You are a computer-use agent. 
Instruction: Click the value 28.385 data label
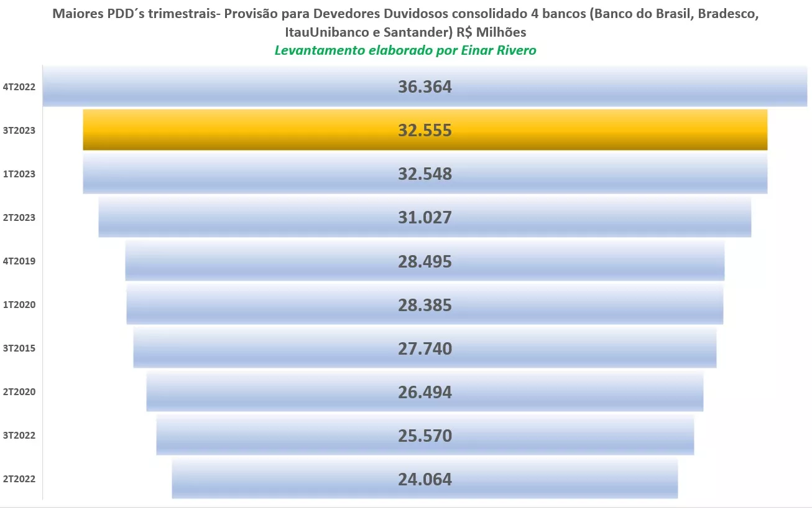point(425,305)
